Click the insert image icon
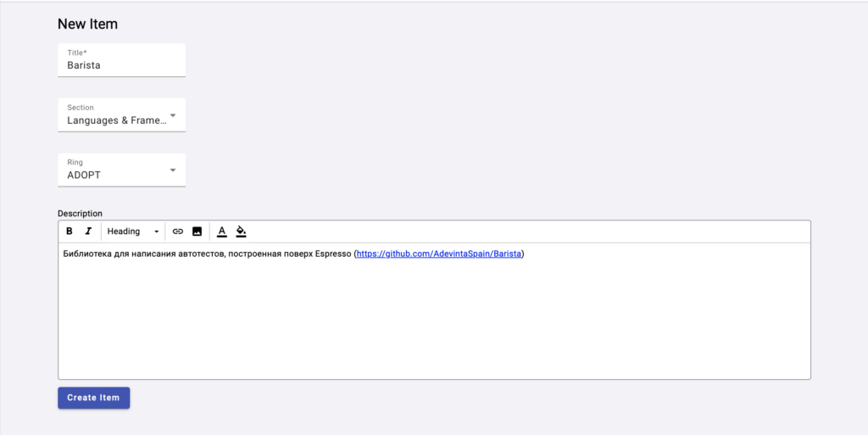 click(197, 231)
